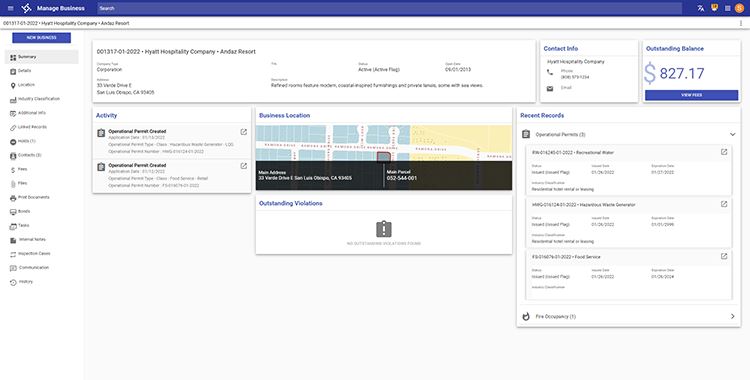Open the three-dot more options menu
The width and height of the screenshot is (750, 380).
pyautogui.click(x=741, y=23)
